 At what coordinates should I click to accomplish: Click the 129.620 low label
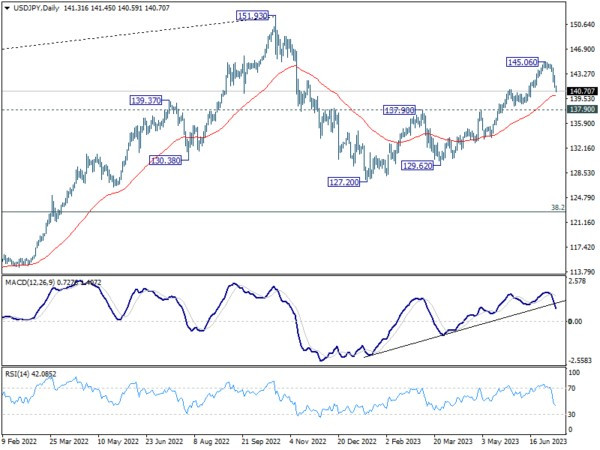point(417,166)
